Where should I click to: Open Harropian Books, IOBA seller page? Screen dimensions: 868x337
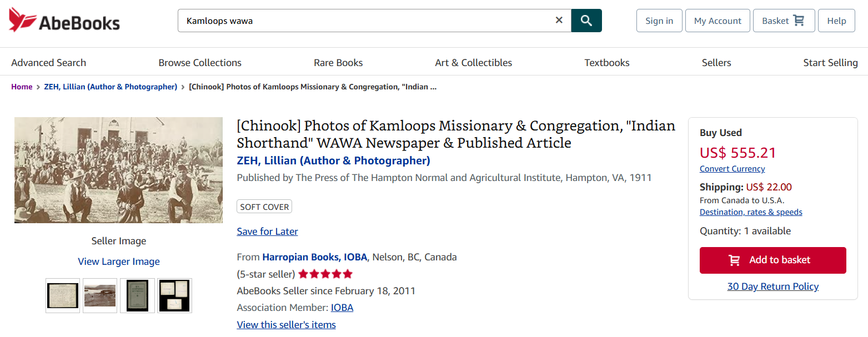314,257
